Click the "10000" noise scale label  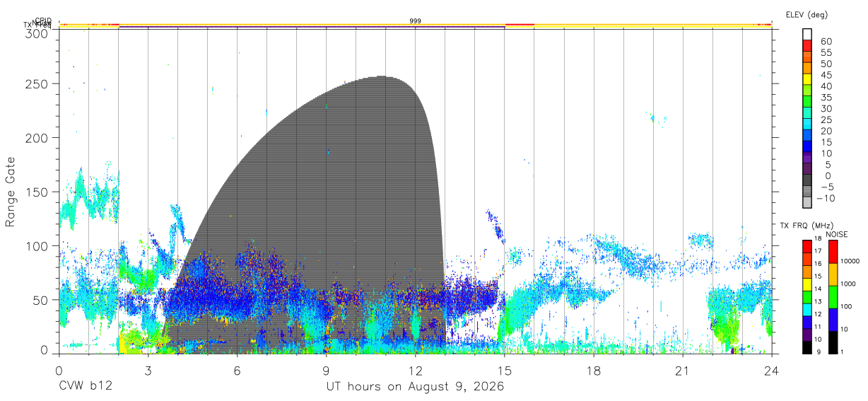click(851, 261)
